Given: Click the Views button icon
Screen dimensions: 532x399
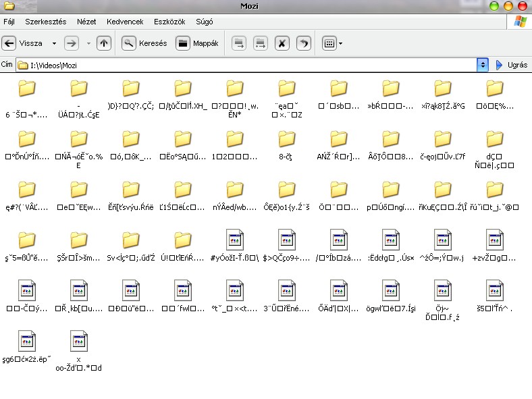Looking at the screenshot, I should [329, 43].
